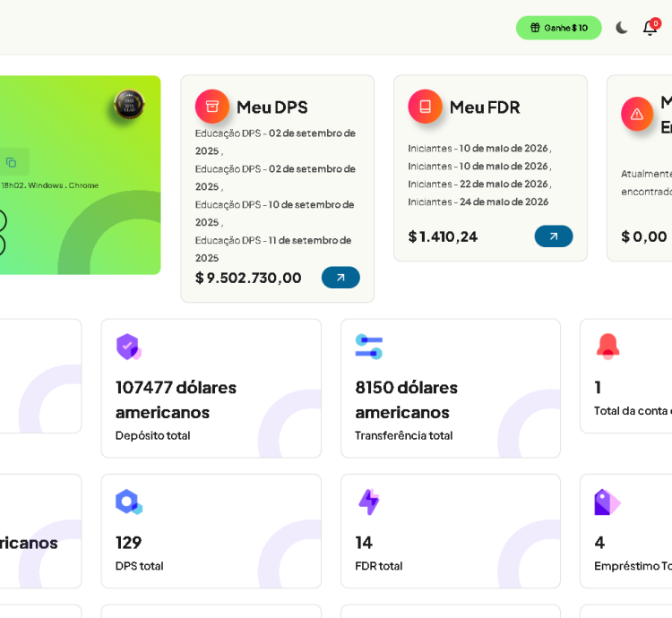Click 107477 dólares americanos value
Screen dimensions: 672x618
(x=177, y=400)
